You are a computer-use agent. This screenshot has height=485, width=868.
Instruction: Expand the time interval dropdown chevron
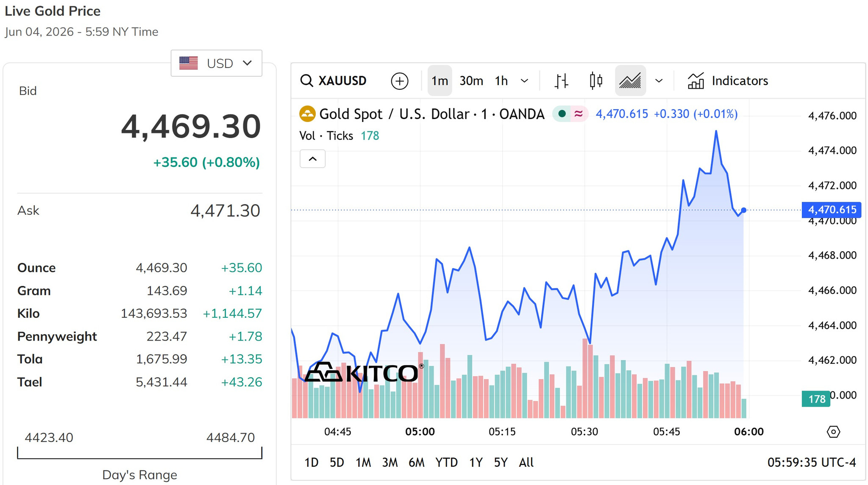[x=524, y=80]
